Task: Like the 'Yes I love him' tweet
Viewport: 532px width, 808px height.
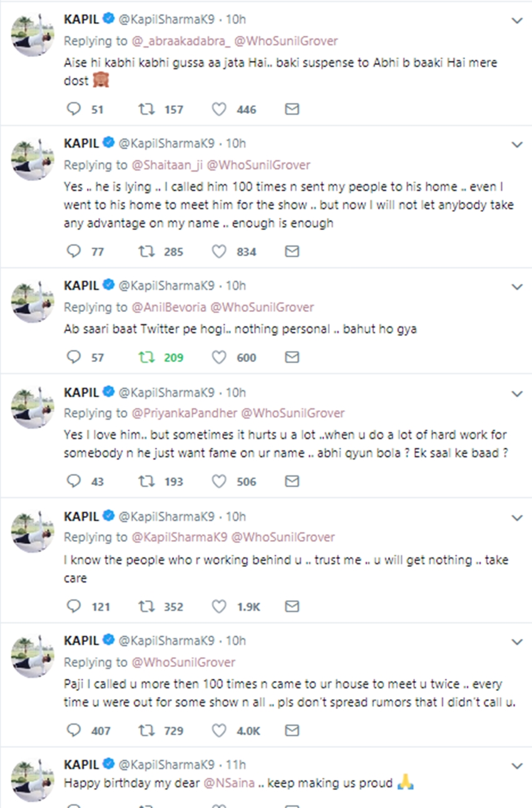Action: pyautogui.click(x=218, y=481)
